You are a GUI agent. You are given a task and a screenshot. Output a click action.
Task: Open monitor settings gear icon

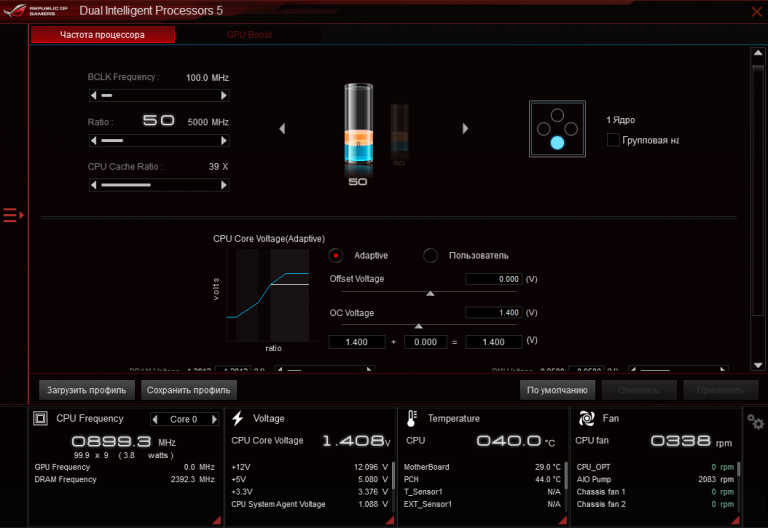coord(755,422)
